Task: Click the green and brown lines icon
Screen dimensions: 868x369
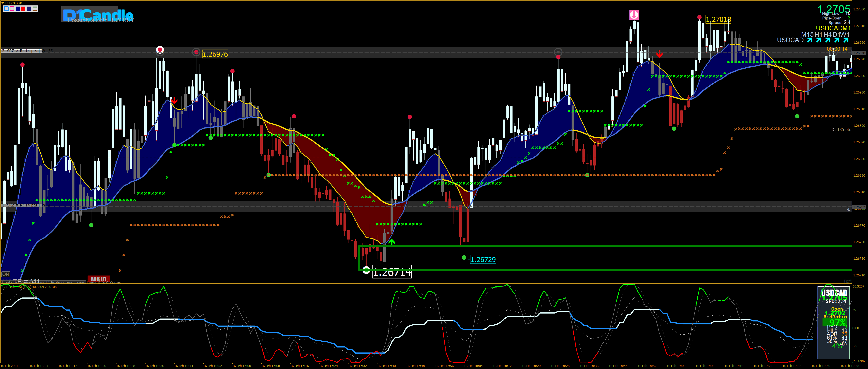Action: tap(35, 8)
